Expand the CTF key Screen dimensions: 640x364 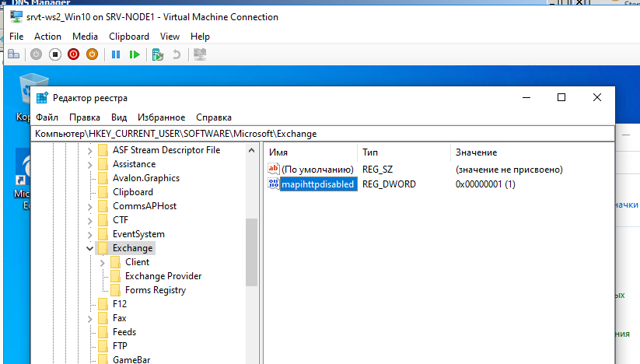(89, 221)
